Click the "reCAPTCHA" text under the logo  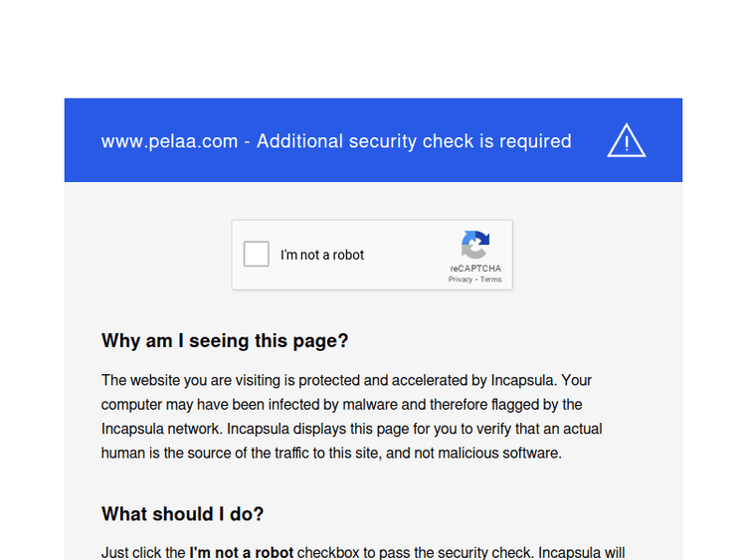coord(475,269)
